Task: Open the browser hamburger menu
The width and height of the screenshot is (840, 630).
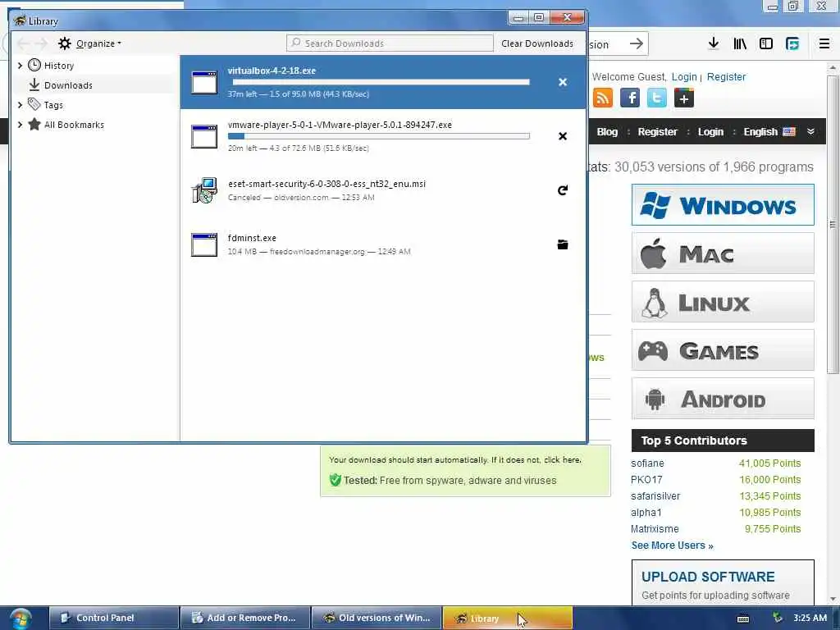Action: (824, 43)
